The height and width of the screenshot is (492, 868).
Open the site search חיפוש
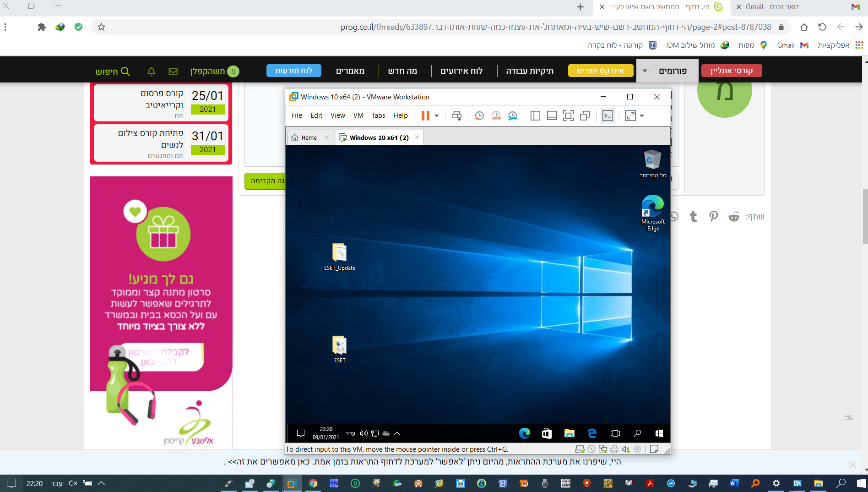[113, 71]
